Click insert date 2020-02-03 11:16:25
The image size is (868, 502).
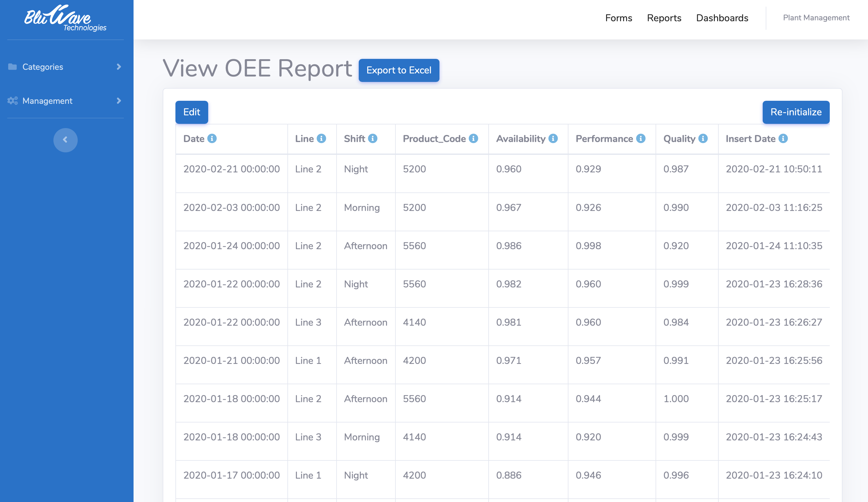point(774,207)
